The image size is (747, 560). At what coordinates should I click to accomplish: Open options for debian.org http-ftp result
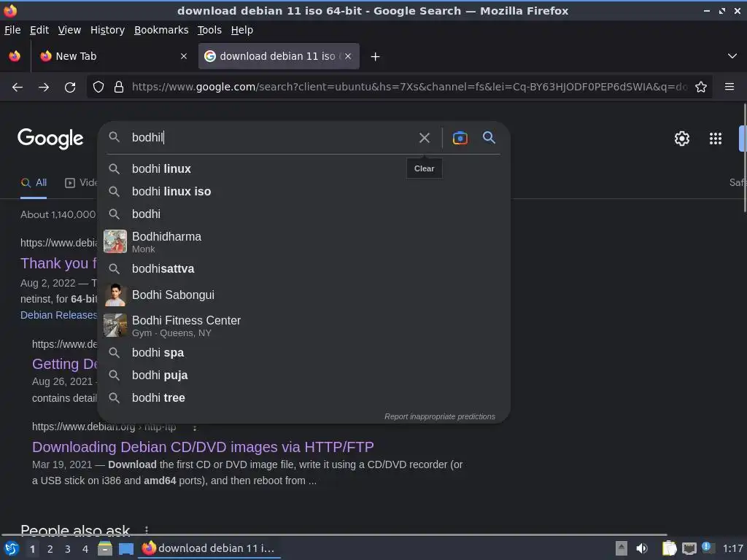tap(194, 427)
